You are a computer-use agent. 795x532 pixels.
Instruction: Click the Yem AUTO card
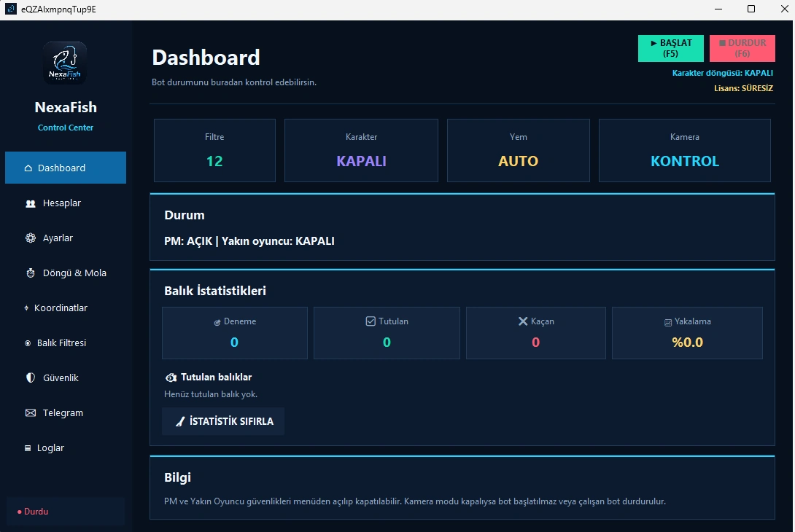point(518,150)
